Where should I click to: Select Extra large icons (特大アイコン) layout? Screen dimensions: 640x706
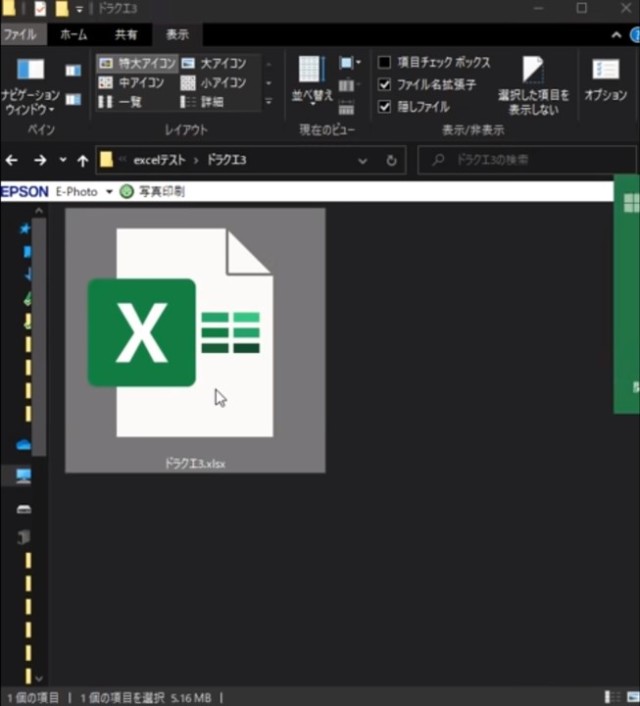(137, 63)
